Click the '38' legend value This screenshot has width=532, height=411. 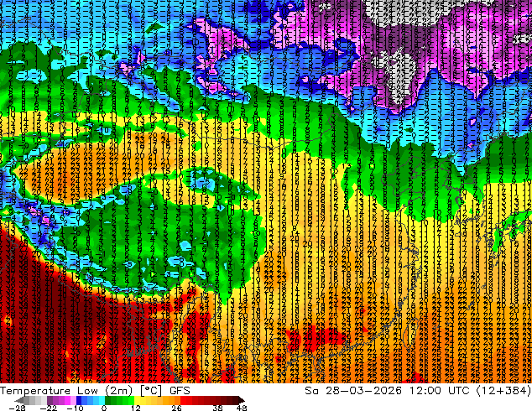click(218, 408)
